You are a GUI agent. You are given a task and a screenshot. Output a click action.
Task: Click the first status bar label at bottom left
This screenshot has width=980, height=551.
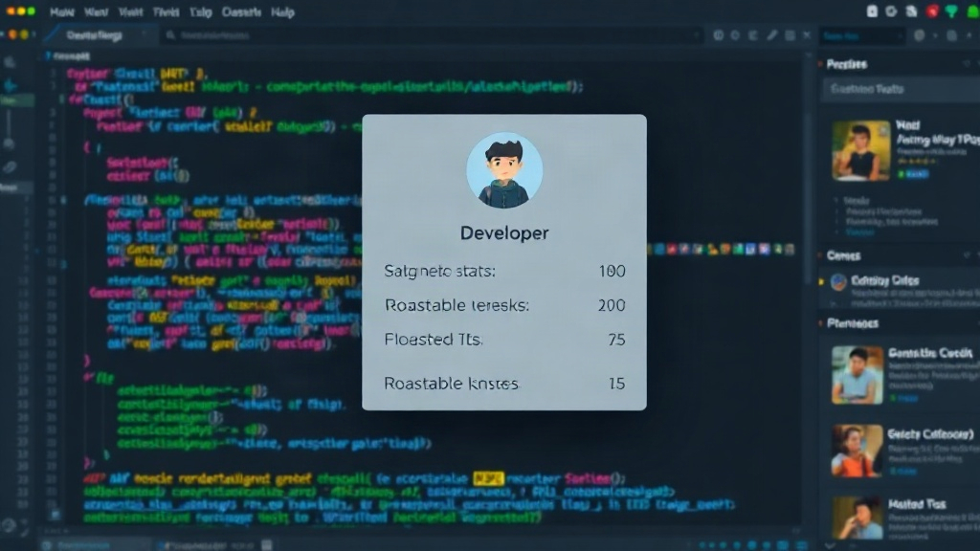pos(85,545)
